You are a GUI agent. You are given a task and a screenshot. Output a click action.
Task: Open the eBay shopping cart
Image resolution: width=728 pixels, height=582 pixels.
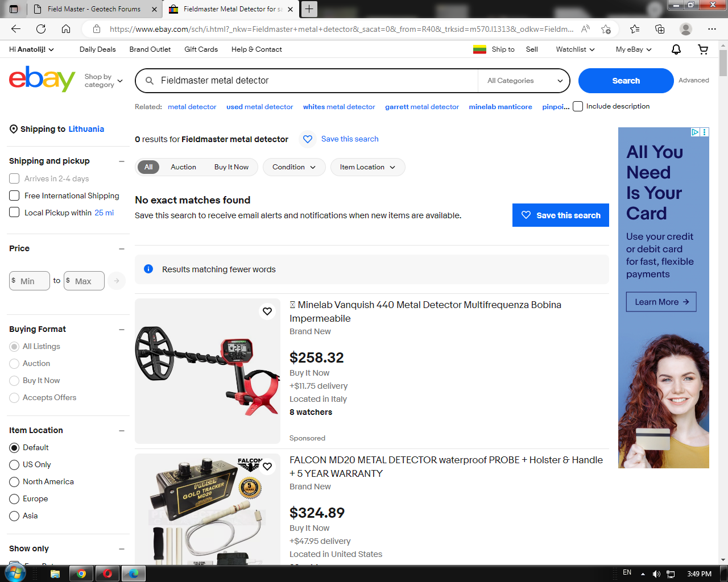pyautogui.click(x=703, y=49)
